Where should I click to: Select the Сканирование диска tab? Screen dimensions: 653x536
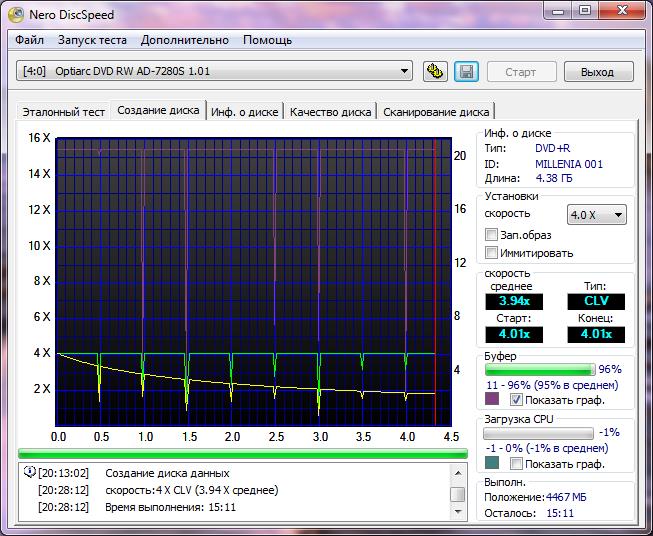(x=436, y=112)
